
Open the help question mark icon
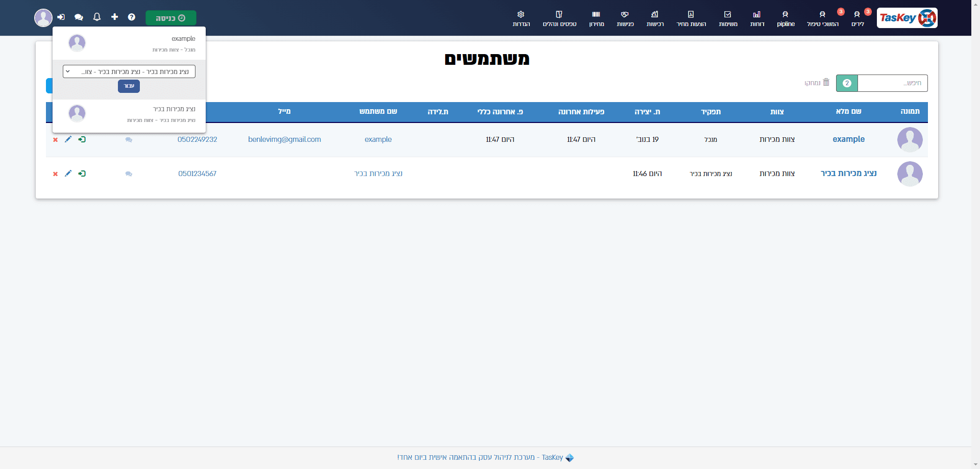[x=132, y=17]
